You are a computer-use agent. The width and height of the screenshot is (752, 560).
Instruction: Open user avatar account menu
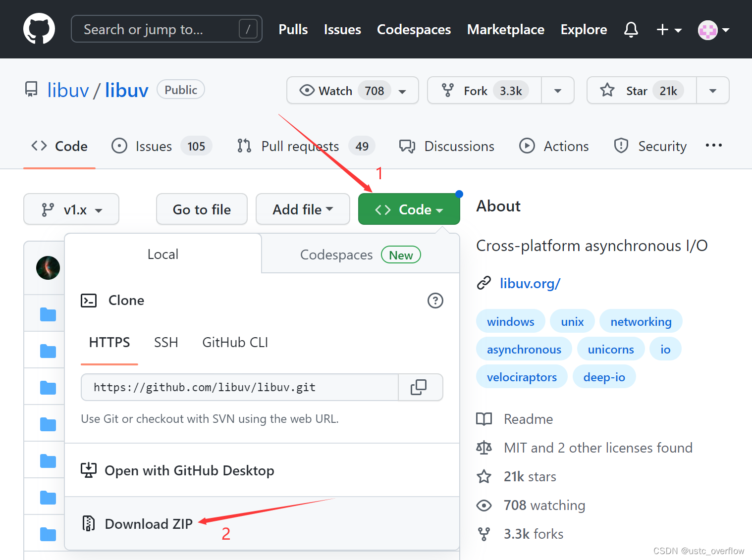click(x=713, y=30)
